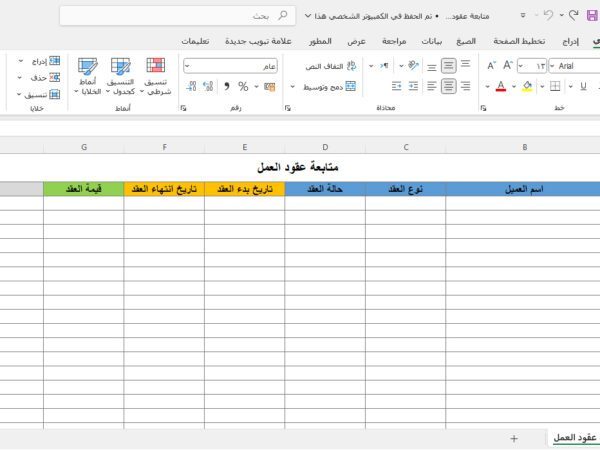Image resolution: width=600 pixels, height=450 pixels.
Task: Apply percent style format
Action: [x=243, y=86]
